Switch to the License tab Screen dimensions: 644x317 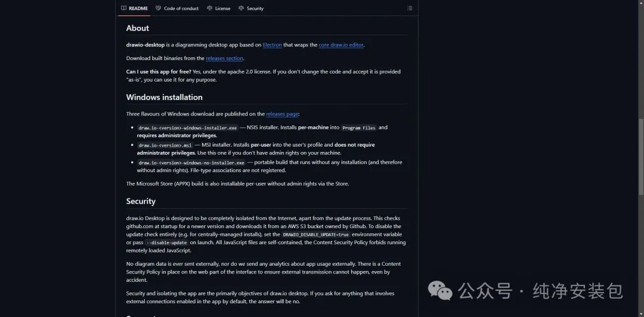pyautogui.click(x=218, y=8)
